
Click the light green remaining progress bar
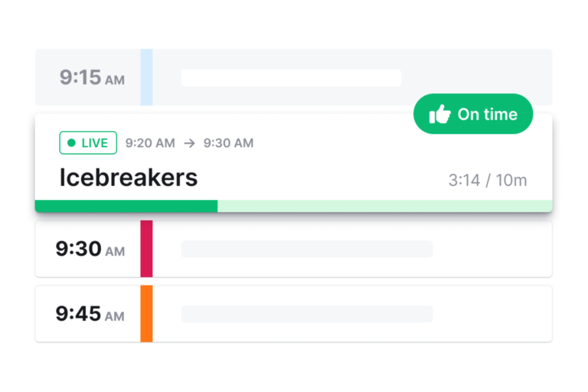pos(385,206)
